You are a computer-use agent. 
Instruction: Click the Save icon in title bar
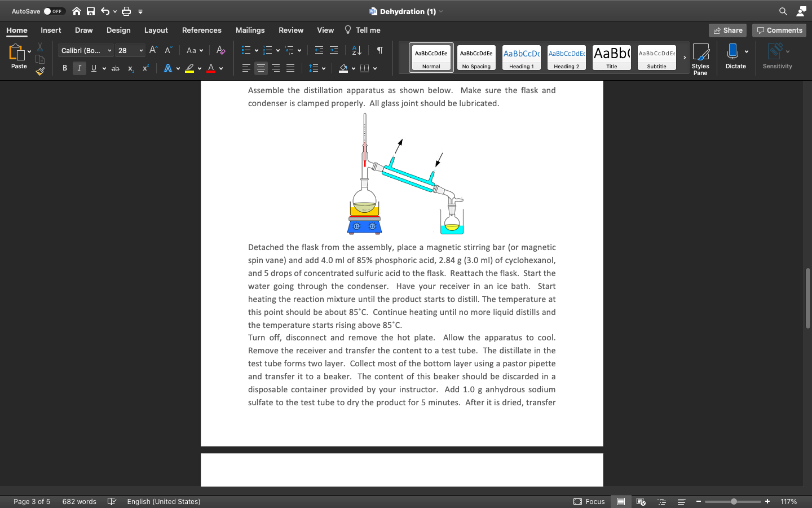coord(90,11)
